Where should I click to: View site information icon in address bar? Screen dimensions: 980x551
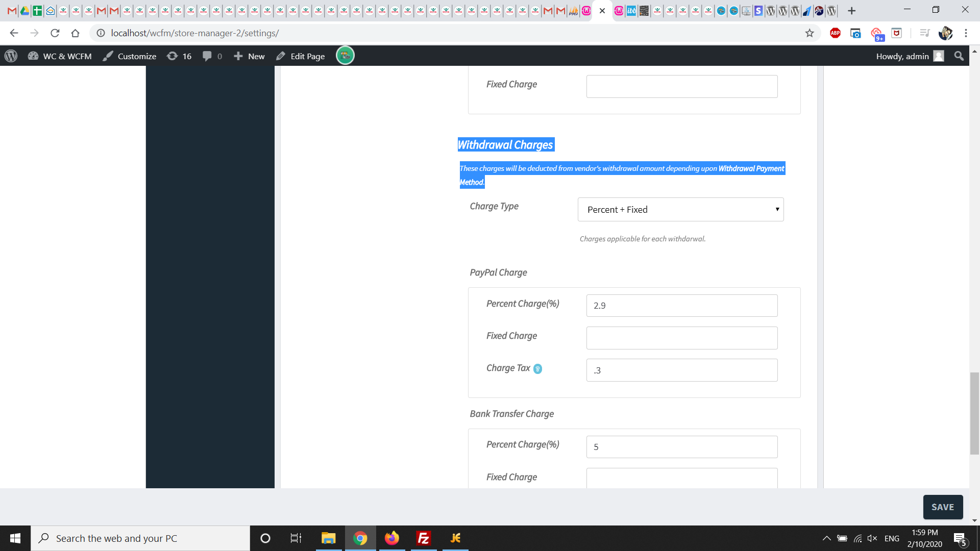point(101,33)
